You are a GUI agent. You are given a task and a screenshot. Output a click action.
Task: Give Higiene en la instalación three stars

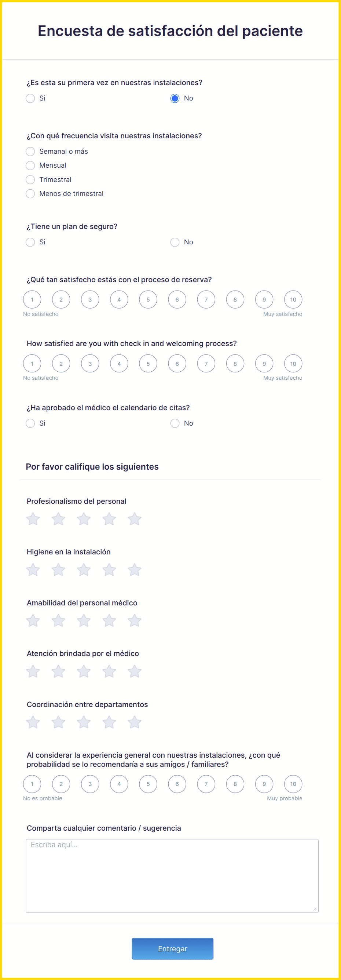[x=84, y=569]
